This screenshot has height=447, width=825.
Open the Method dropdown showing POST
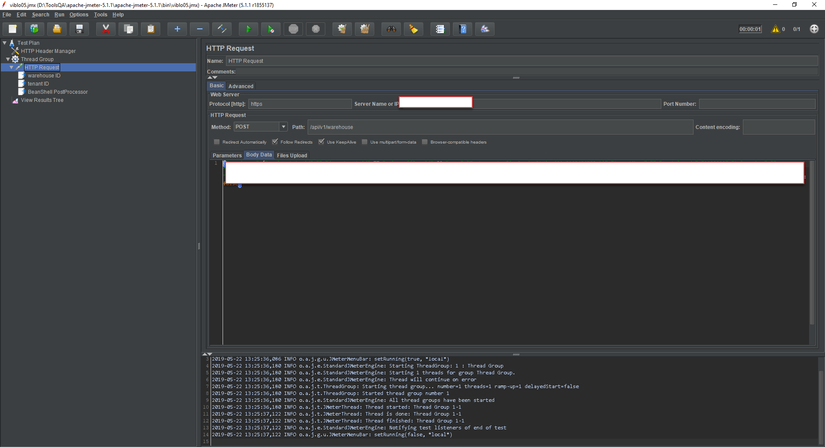(261, 127)
